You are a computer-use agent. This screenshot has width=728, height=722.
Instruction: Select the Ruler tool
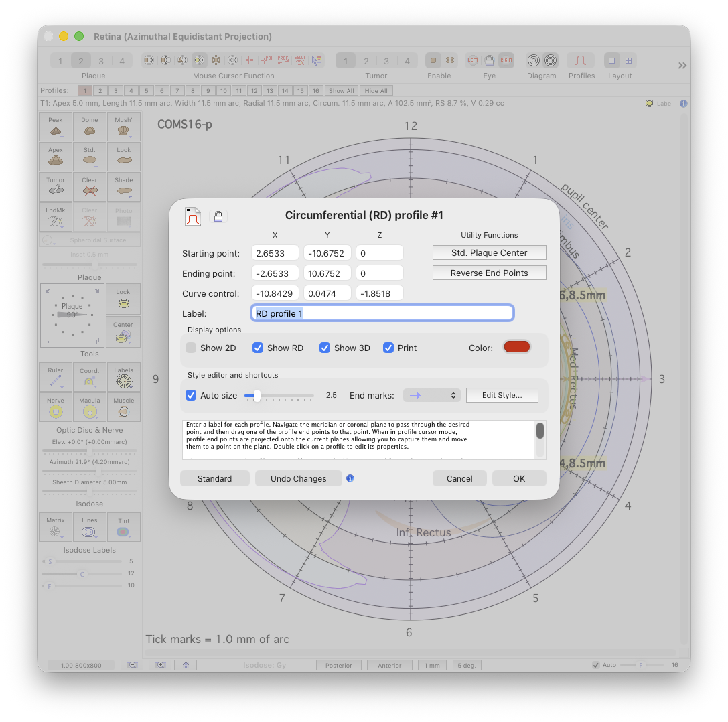click(56, 377)
